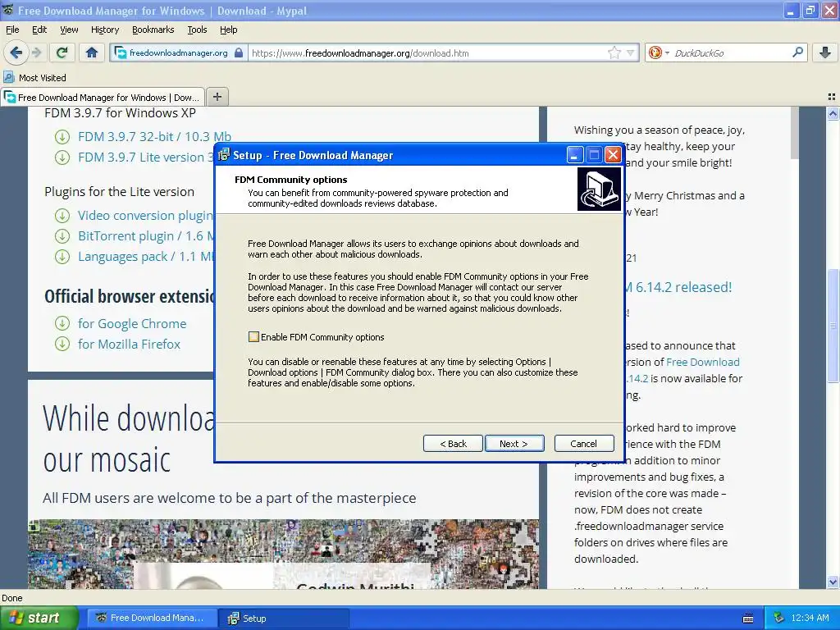
Task: Click download icon beside Languages pack
Action: coord(62,257)
